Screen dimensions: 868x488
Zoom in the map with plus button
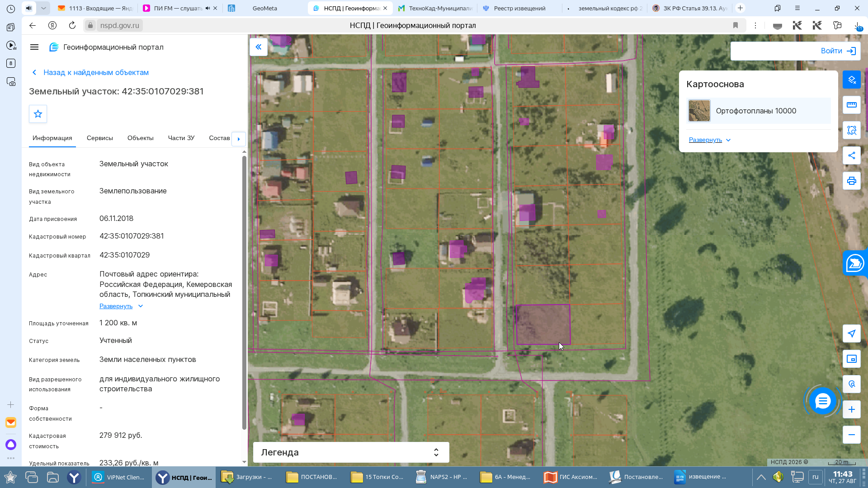852,409
